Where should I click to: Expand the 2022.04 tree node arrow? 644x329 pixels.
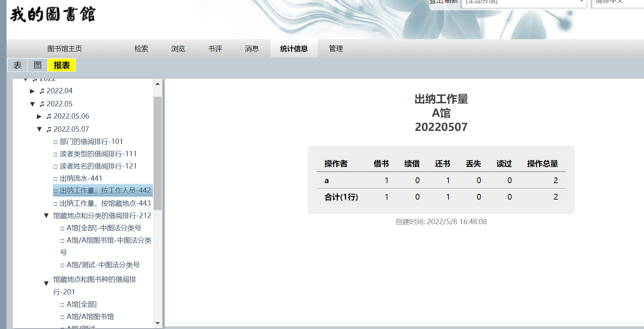(x=32, y=91)
